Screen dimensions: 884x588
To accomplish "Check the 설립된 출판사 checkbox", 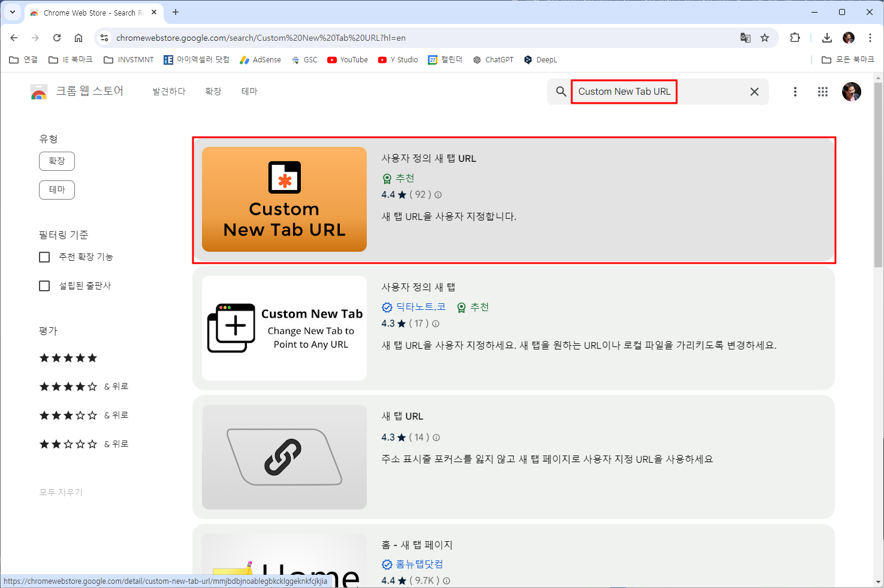I will (44, 286).
